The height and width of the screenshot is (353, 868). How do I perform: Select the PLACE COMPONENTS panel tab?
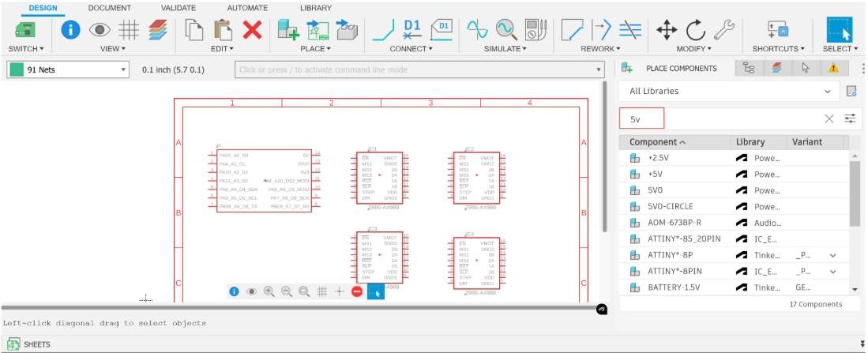674,68
